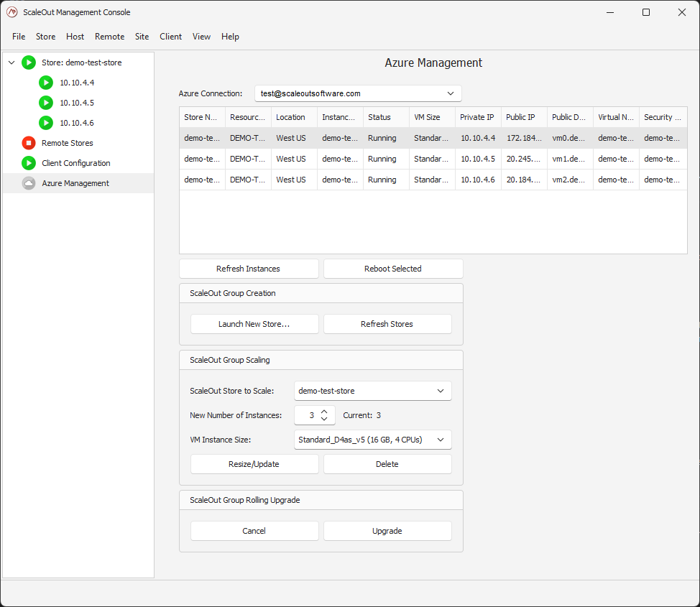This screenshot has height=607, width=700.
Task: Open the Host menu
Action: 75,37
